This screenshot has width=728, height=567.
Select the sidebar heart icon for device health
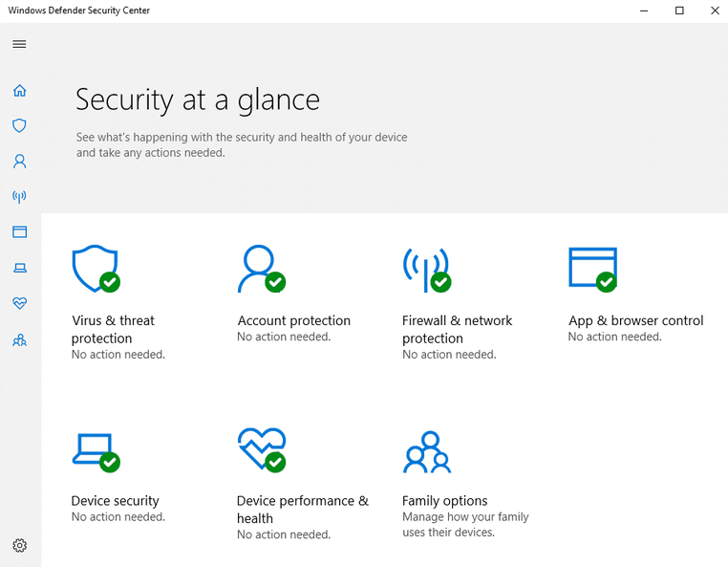(19, 303)
